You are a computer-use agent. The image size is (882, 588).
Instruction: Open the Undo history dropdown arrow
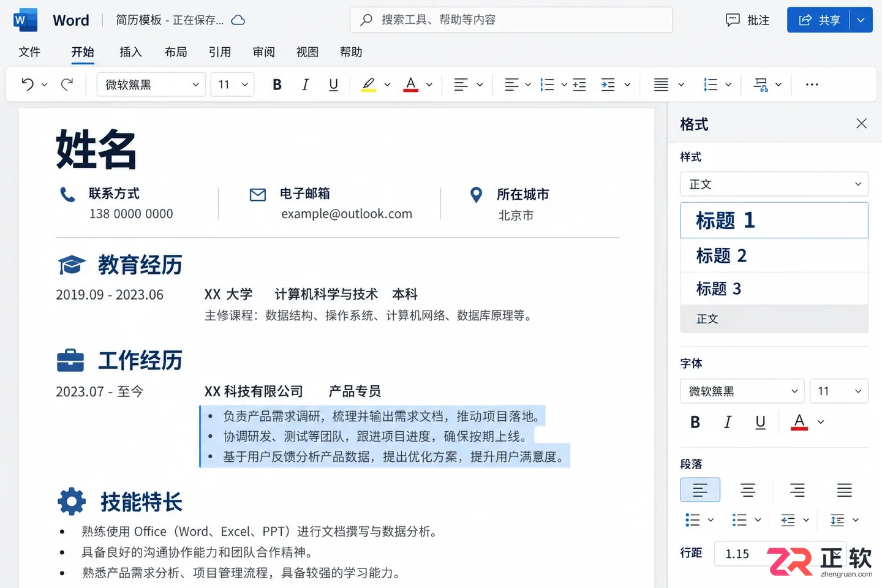click(x=44, y=85)
